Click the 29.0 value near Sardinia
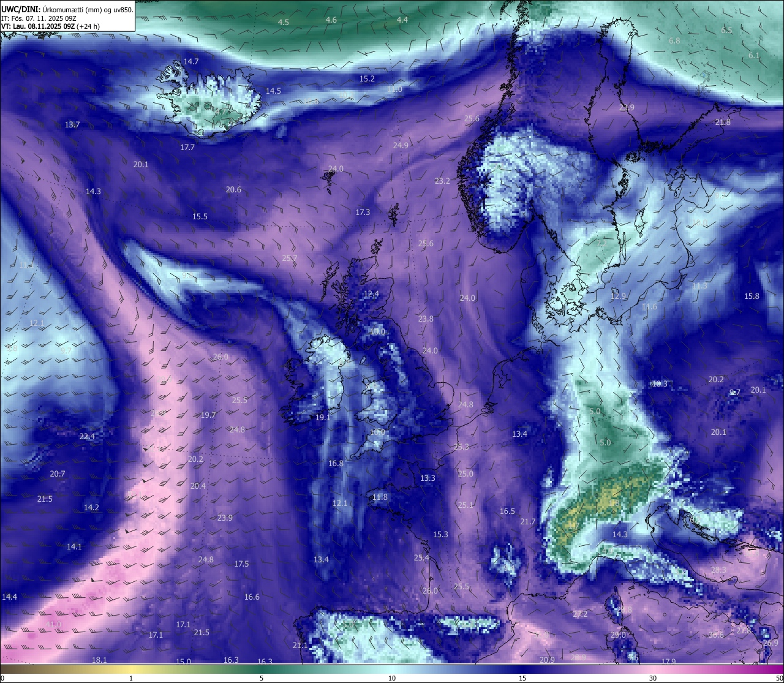The width and height of the screenshot is (784, 683). 618,635
